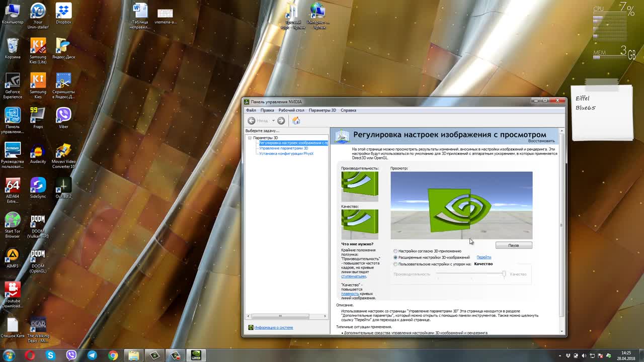The height and width of the screenshot is (362, 644).
Task: Open Информация о системе link
Action: [x=273, y=327]
